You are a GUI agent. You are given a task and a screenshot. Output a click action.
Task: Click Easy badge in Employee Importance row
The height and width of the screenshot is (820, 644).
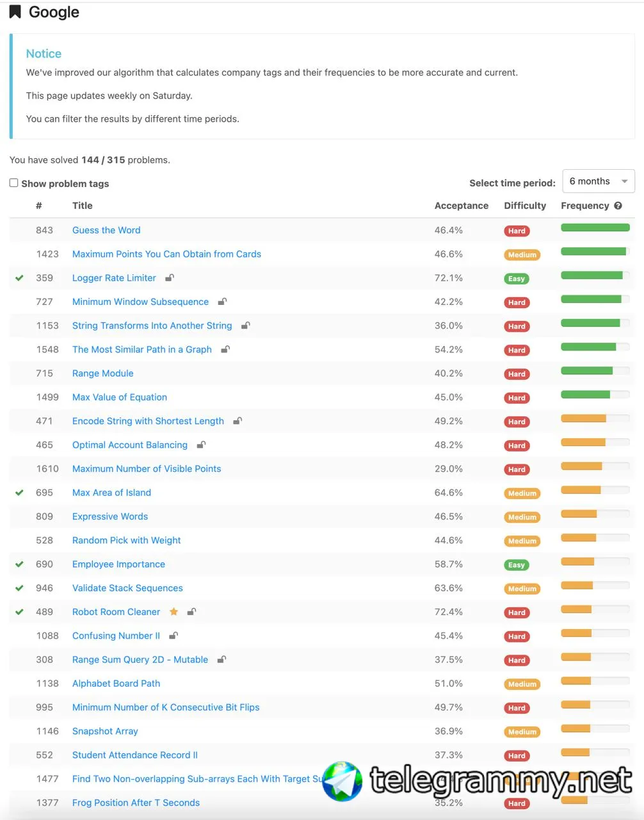pyautogui.click(x=517, y=565)
